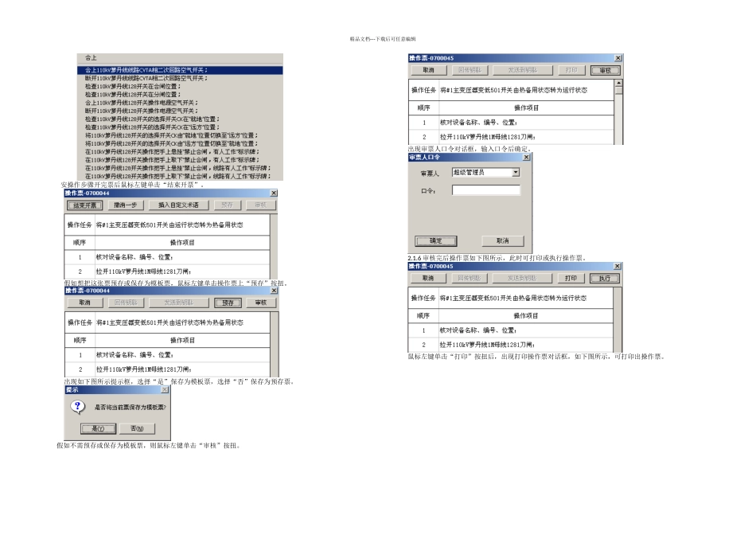Click the enabled 打印 button beside 执行

pos(570,279)
